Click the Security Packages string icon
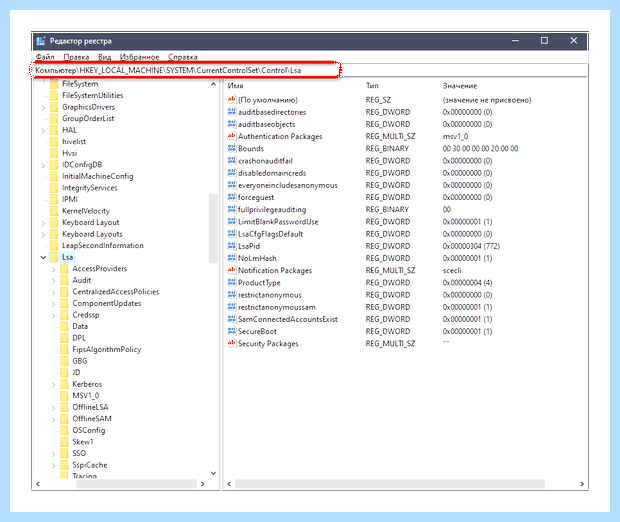620x522 pixels. [232, 343]
